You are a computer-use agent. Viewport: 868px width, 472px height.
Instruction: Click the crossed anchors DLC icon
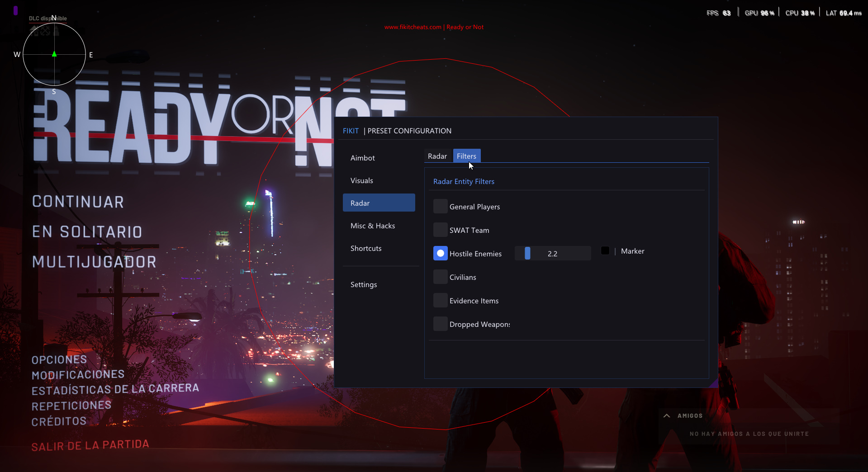click(45, 31)
